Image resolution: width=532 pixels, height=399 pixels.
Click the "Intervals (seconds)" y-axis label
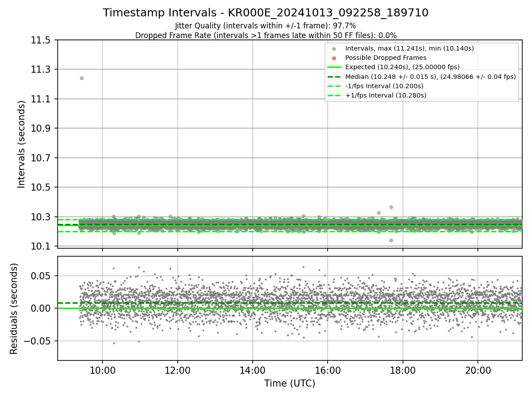pos(22,144)
